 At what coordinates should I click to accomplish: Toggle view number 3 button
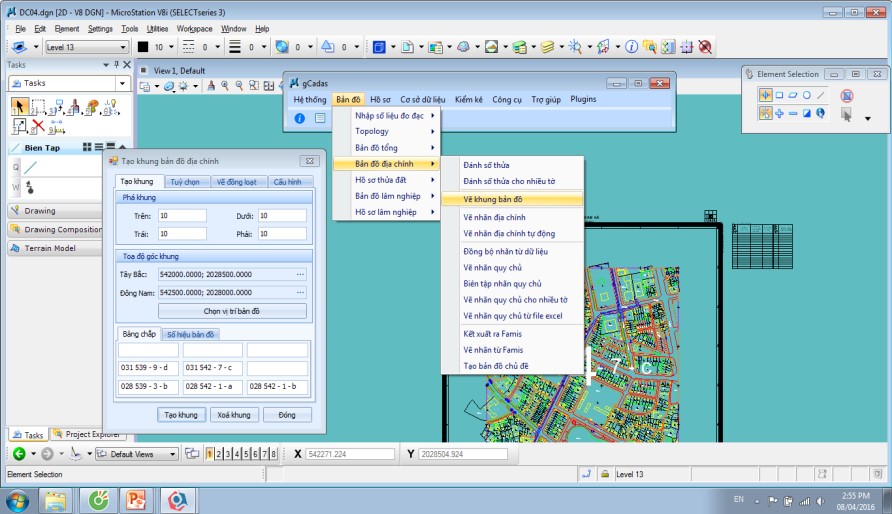228,454
